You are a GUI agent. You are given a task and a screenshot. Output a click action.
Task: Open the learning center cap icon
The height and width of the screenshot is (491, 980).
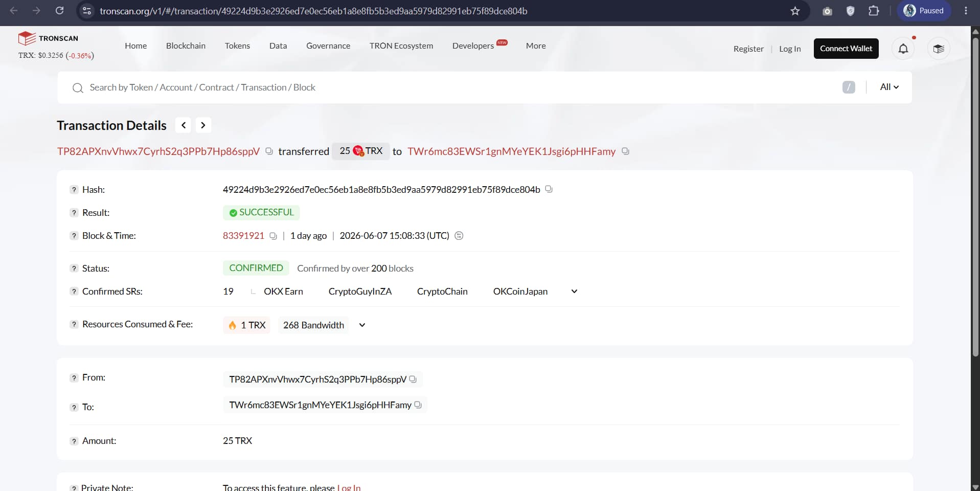(939, 49)
